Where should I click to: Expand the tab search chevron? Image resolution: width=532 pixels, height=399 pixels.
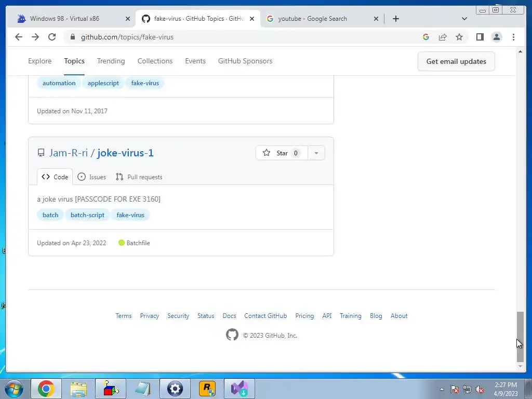click(x=464, y=19)
